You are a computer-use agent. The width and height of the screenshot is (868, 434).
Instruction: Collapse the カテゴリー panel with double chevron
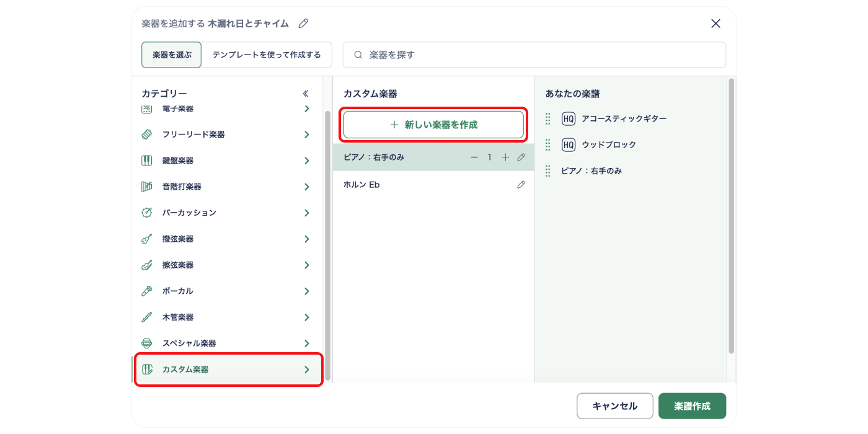coord(305,94)
